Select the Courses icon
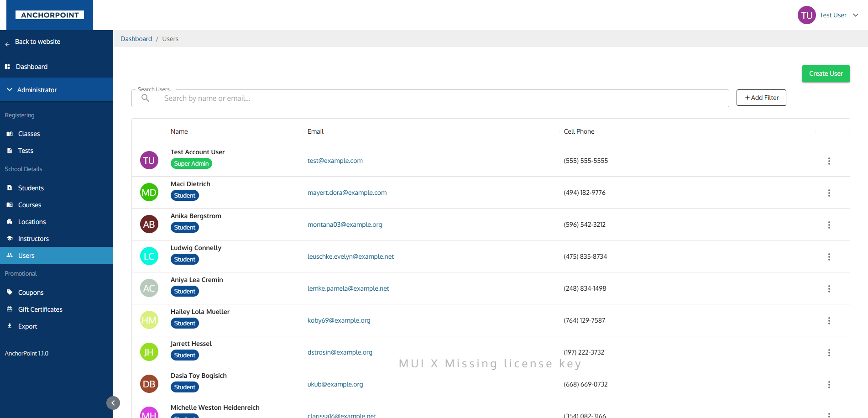Viewport: 868px width, 418px height. (10, 205)
